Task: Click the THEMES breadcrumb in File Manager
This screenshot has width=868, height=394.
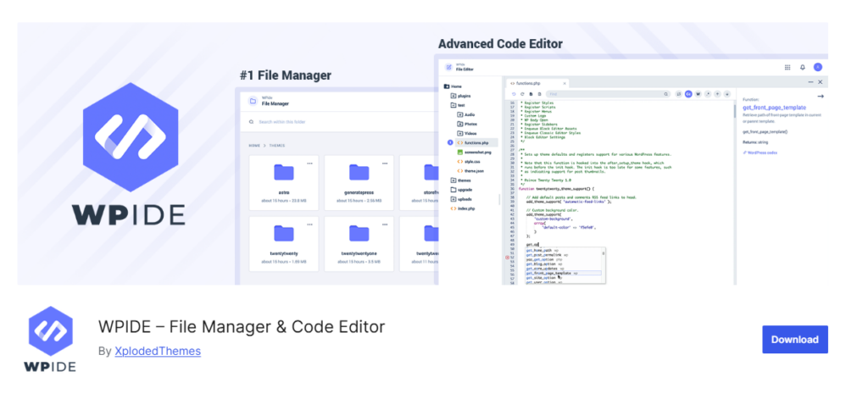Action: click(277, 146)
